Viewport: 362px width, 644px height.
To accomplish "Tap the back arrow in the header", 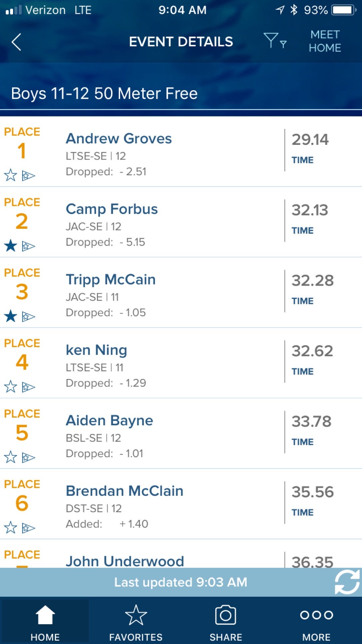I will (16, 42).
